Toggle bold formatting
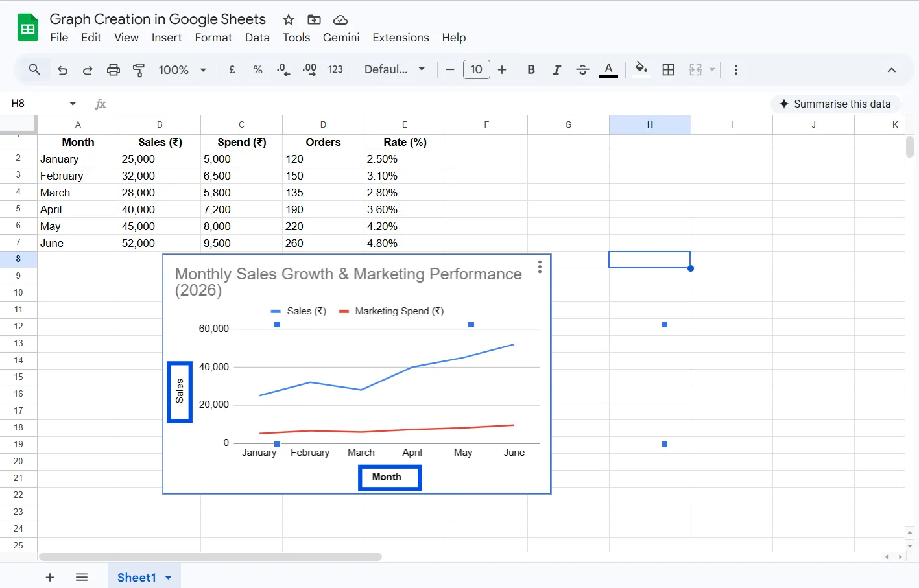Screen dimensions: 919x588 (x=531, y=70)
